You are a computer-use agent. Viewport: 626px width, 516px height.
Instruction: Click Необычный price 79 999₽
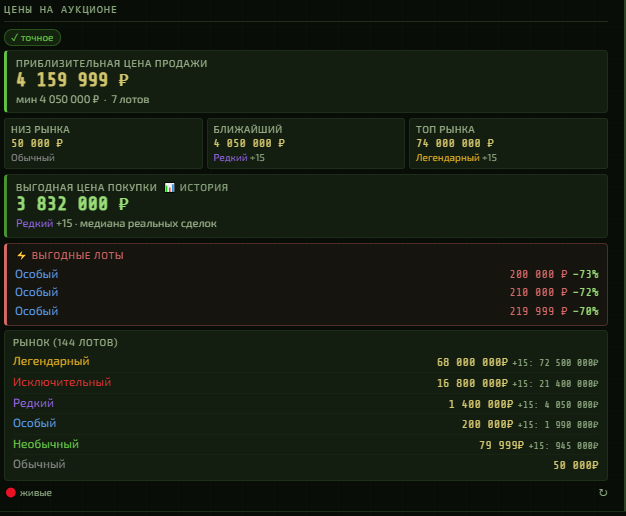pyautogui.click(x=501, y=445)
